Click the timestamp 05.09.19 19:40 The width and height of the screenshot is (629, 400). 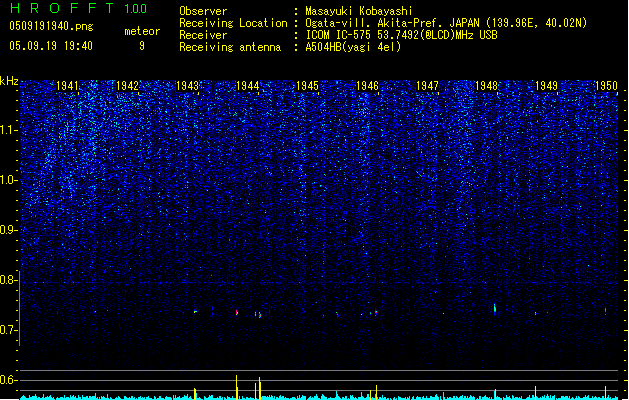(51, 46)
